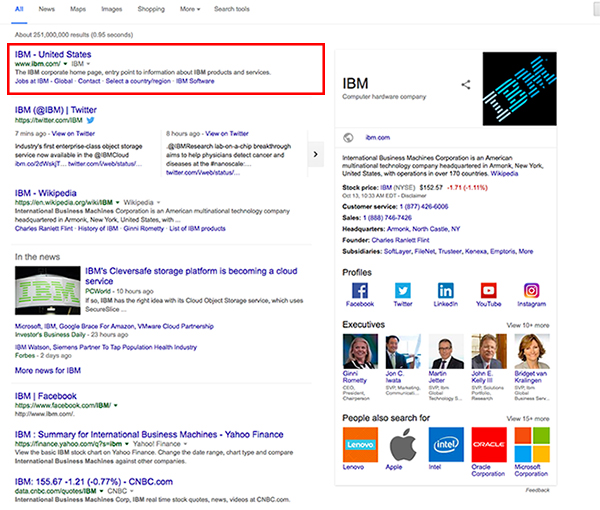Image resolution: width=600 pixels, height=510 pixels.
Task: Open dropdown arrow beside facebook.com/IBM URL
Action: pos(116,405)
